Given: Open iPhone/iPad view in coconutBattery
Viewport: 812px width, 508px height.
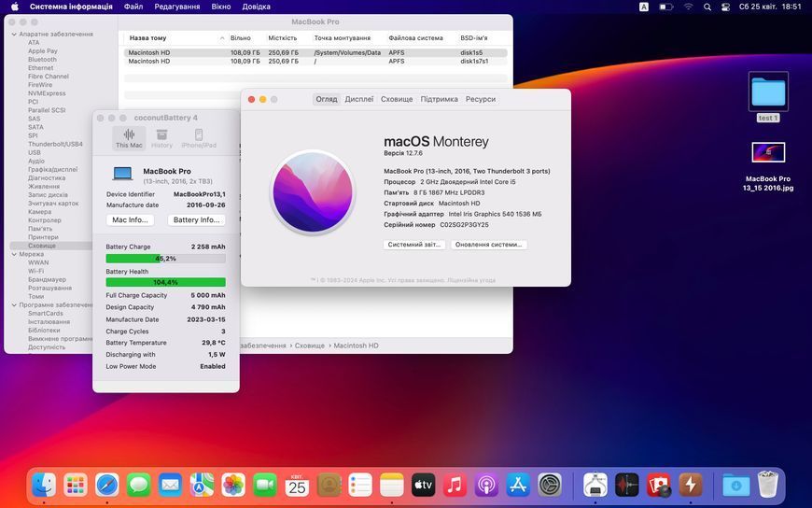Looking at the screenshot, I should [199, 138].
